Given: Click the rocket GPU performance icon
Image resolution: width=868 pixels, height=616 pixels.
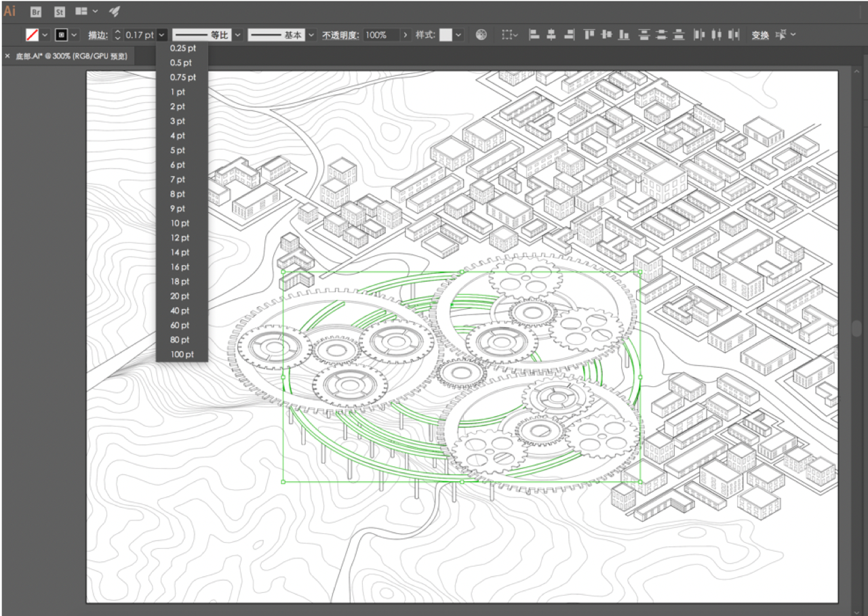Looking at the screenshot, I should coord(115,12).
